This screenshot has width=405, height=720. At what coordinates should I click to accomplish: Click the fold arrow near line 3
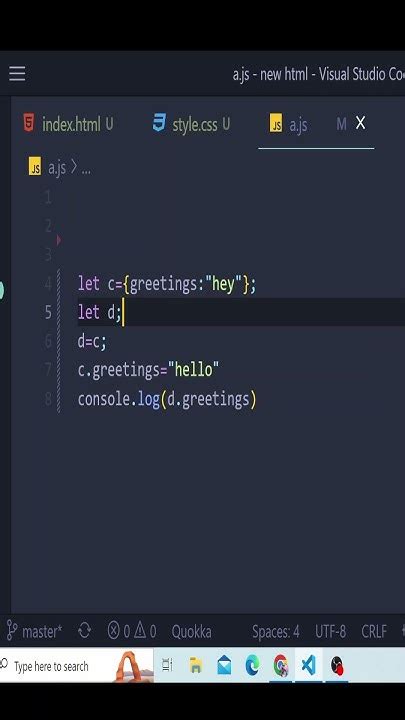58,240
